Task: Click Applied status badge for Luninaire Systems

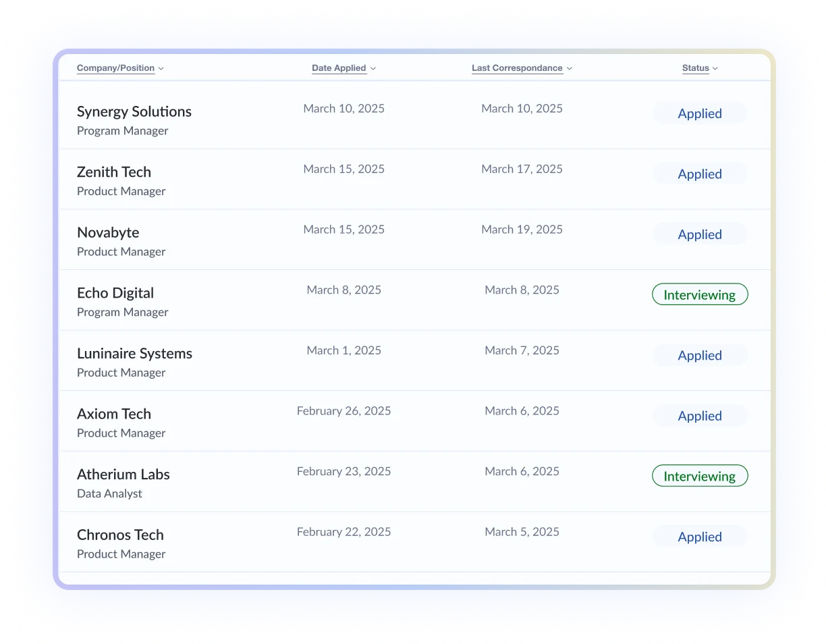Action: coord(700,355)
